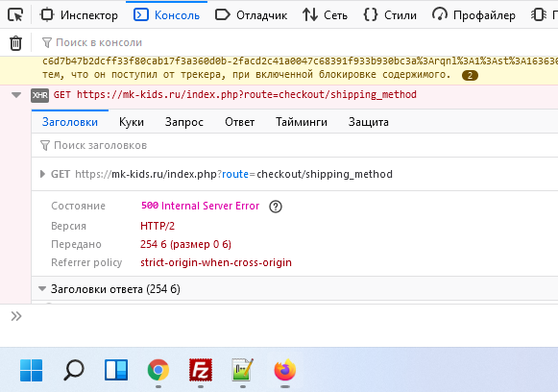Open the Windows Start menu
Image resolution: width=558 pixels, height=392 pixels.
click(x=32, y=370)
